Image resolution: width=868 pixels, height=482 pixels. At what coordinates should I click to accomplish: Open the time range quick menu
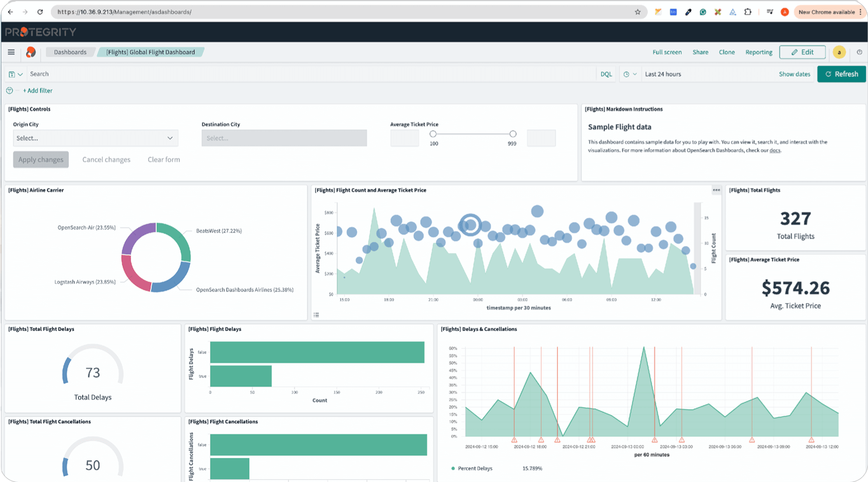pos(630,74)
